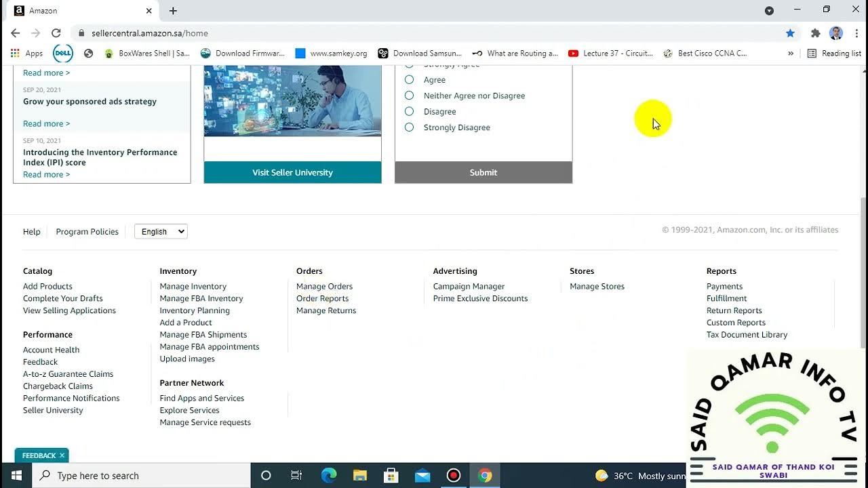Click the Windows Start button
868x488 pixels.
16,475
